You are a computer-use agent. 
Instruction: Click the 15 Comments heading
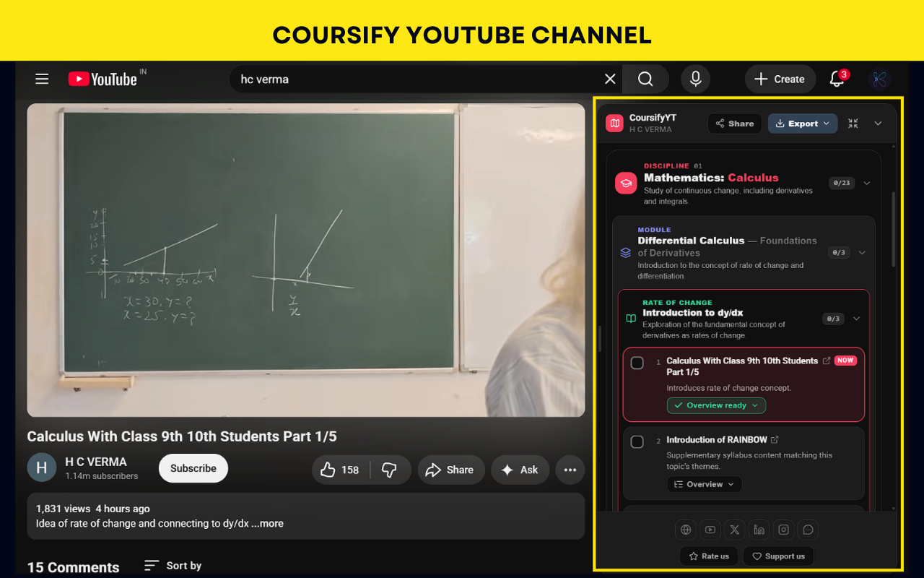click(x=73, y=567)
